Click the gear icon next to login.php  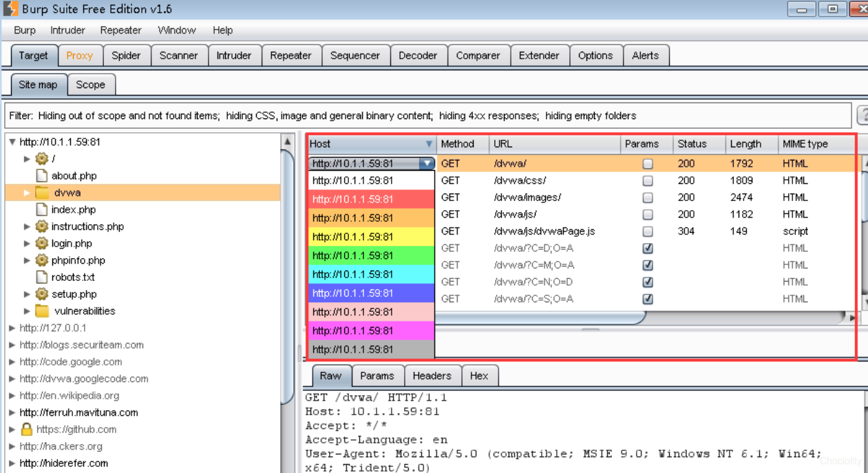point(41,243)
